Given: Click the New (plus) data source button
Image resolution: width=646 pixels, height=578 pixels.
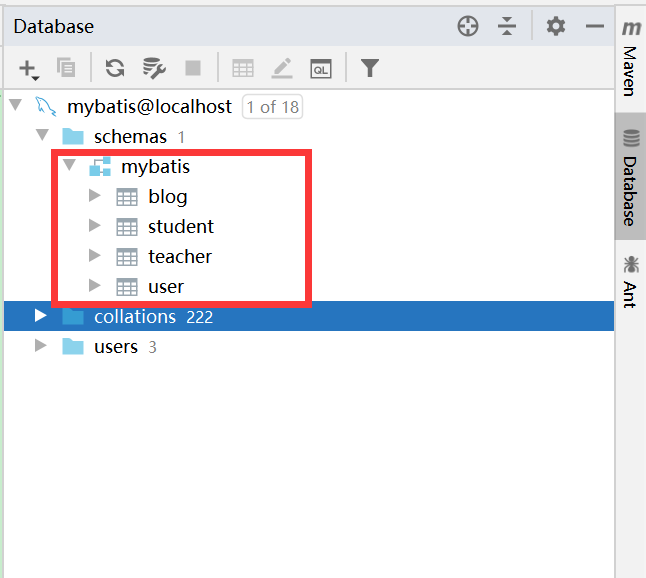Looking at the screenshot, I should pyautogui.click(x=28, y=68).
